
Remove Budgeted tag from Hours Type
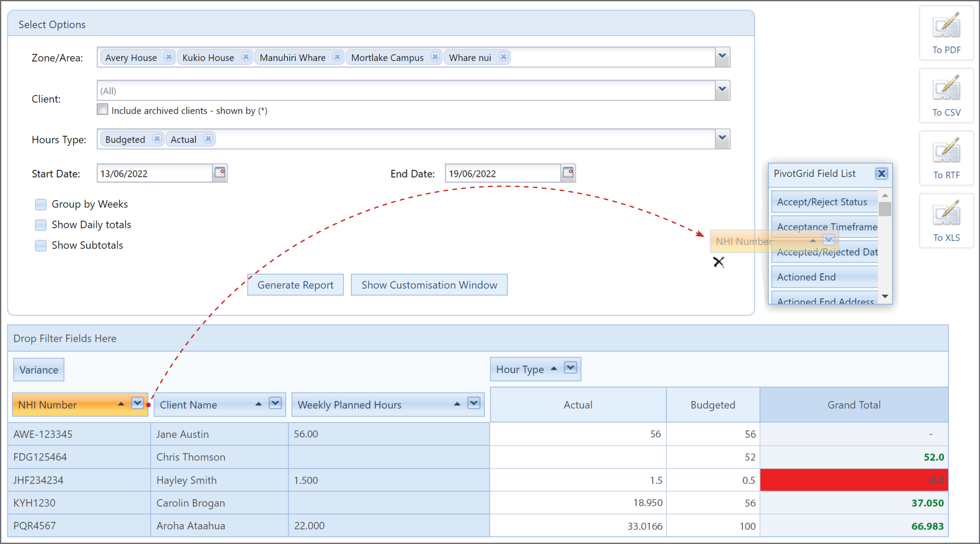pyautogui.click(x=157, y=139)
